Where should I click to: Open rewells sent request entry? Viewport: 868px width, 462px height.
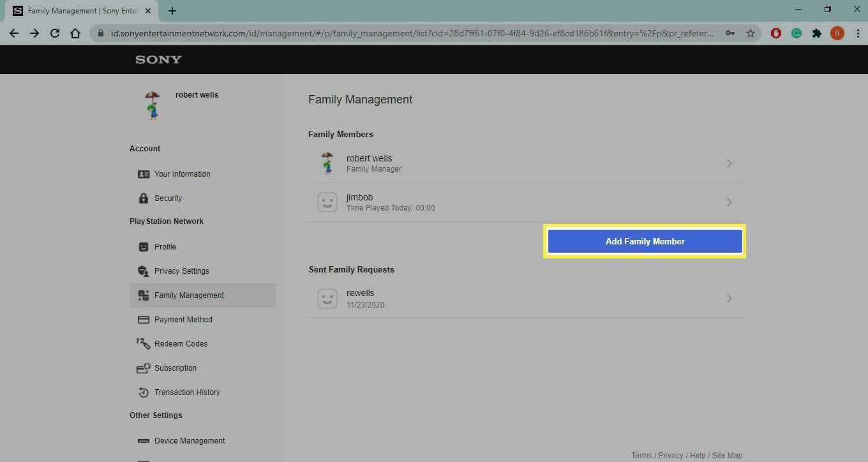pos(525,299)
